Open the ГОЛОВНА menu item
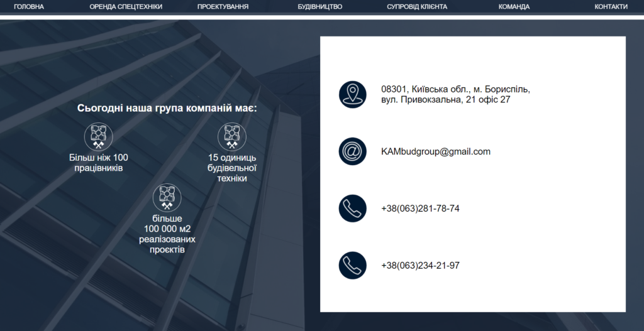Screen dimensions: 644x331 pos(29,7)
